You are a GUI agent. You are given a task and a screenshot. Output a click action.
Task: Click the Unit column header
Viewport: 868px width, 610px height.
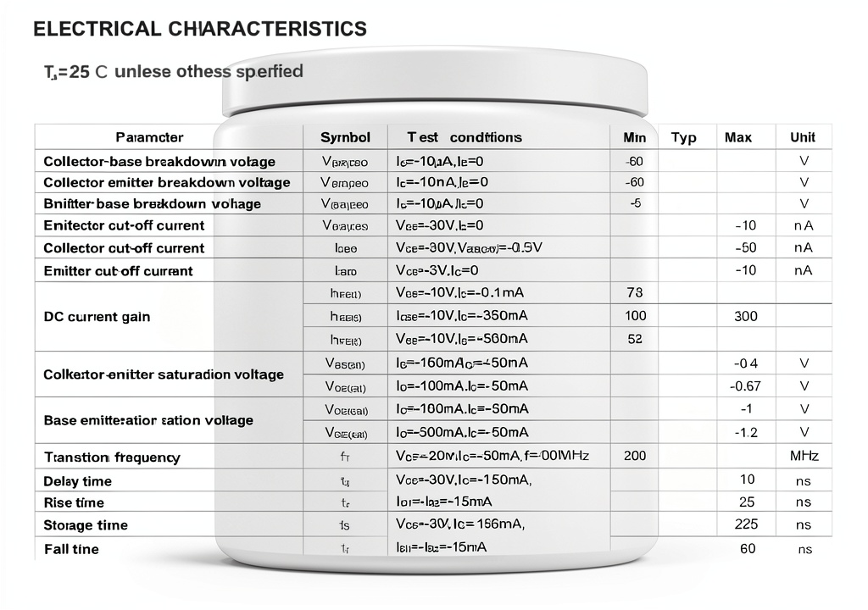pos(802,137)
